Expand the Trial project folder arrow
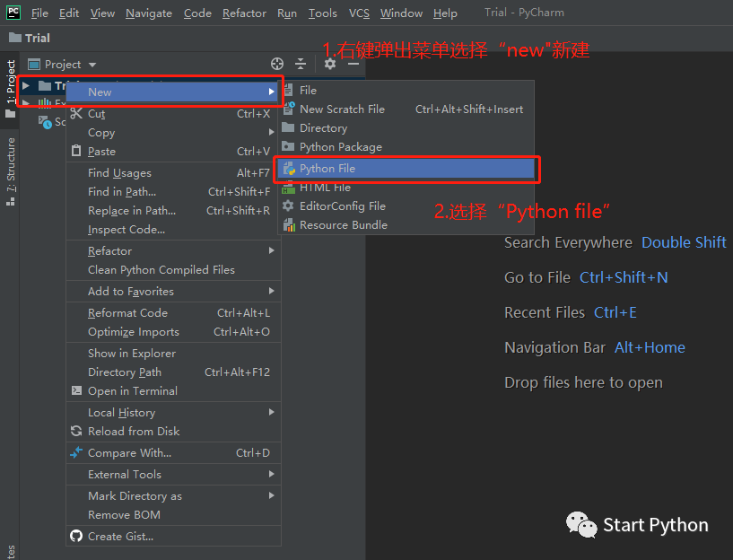Image resolution: width=733 pixels, height=560 pixels. point(26,85)
